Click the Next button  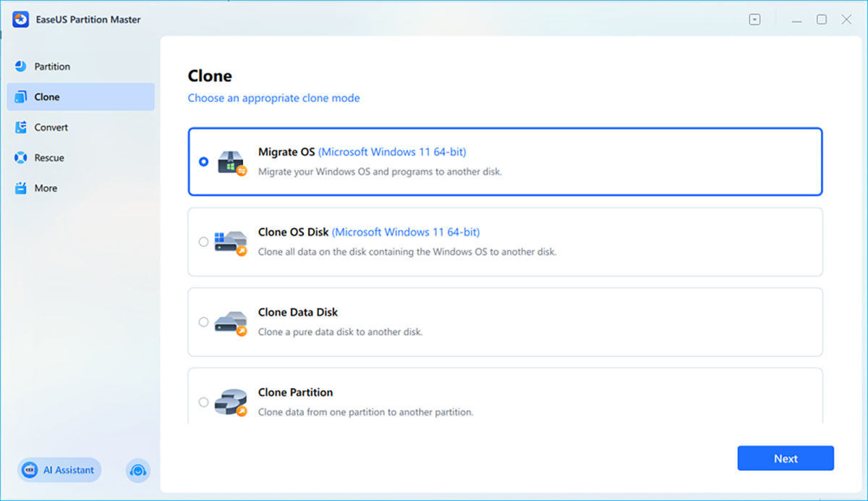pyautogui.click(x=786, y=458)
